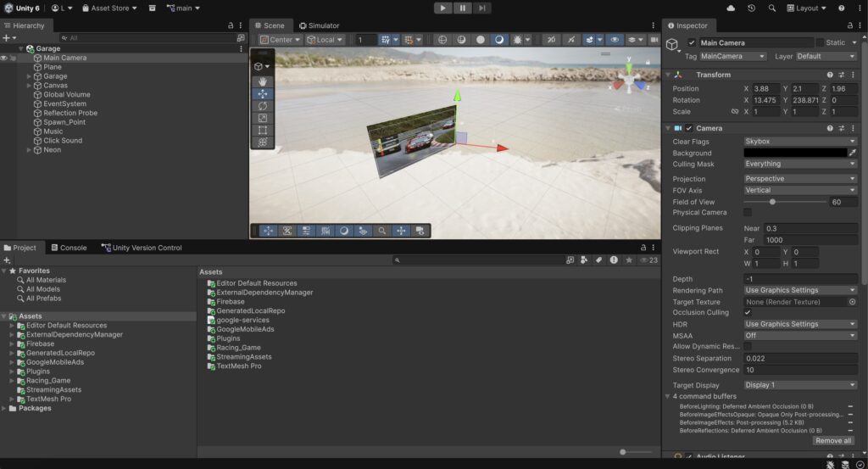Click the Pause button in the top toolbar
The height and width of the screenshot is (469, 868).
click(463, 8)
